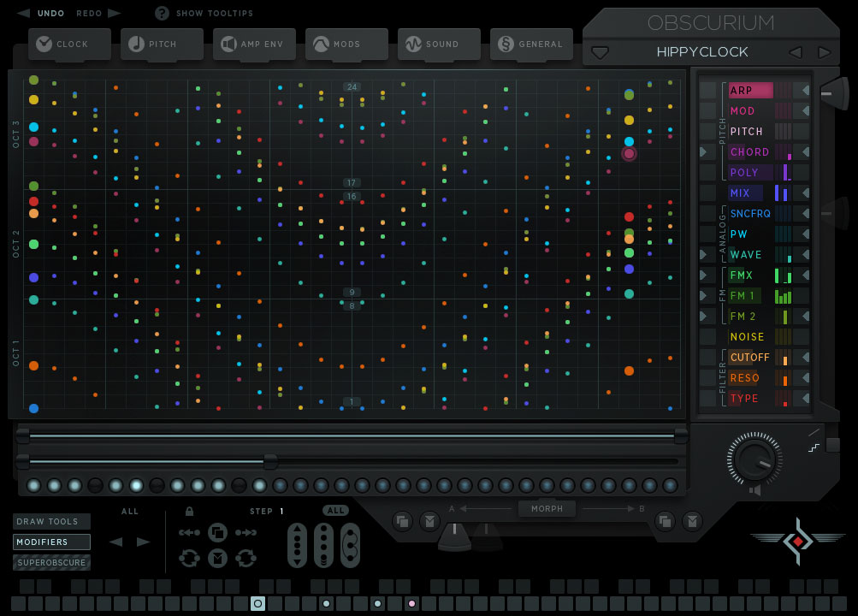Click the staircase glide icon beside the knob

(814, 447)
